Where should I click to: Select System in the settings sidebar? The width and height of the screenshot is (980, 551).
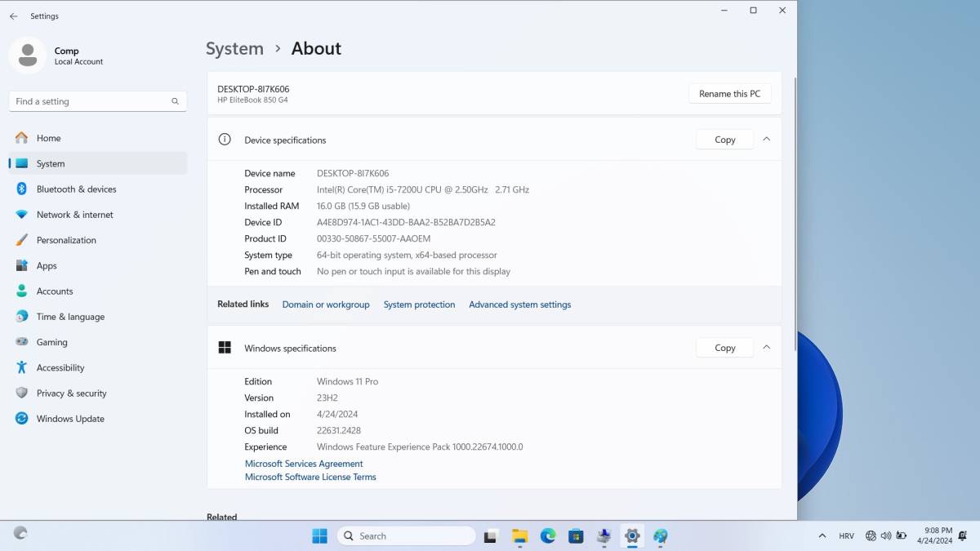tap(98, 163)
